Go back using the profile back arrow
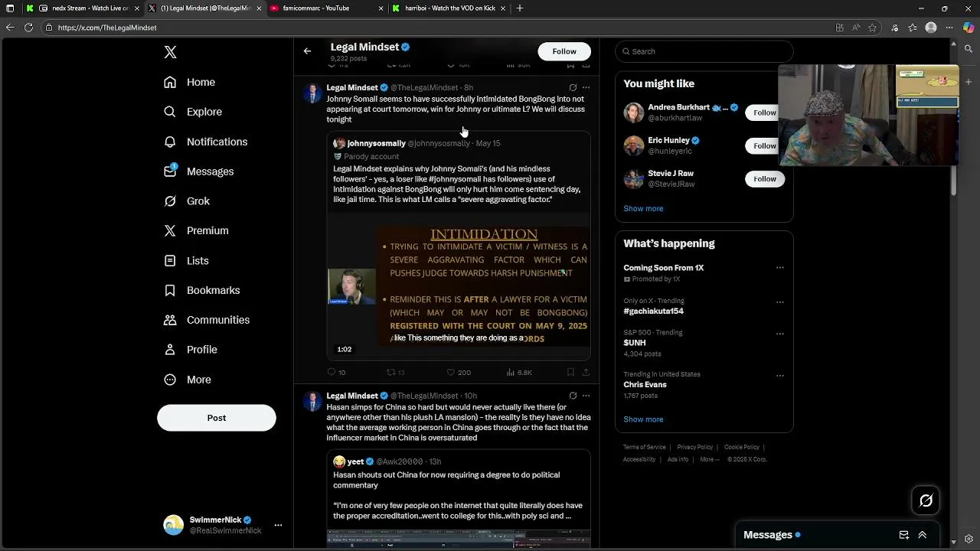This screenshot has width=980, height=551. coord(307,51)
